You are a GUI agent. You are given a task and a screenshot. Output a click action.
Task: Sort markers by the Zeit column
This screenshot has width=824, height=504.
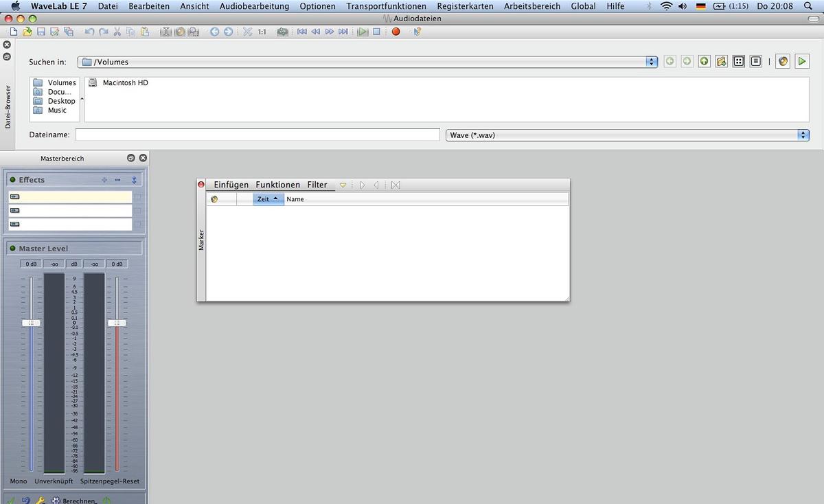tap(268, 199)
